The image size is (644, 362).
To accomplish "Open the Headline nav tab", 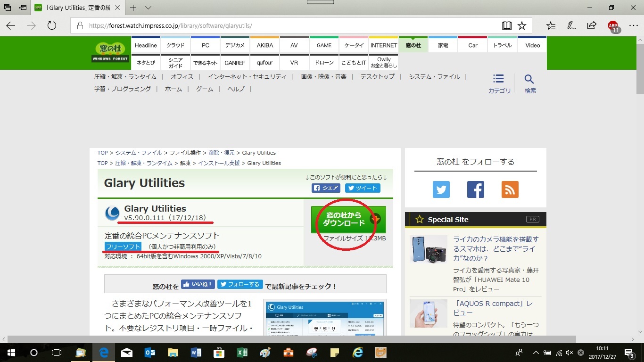I will click(146, 45).
